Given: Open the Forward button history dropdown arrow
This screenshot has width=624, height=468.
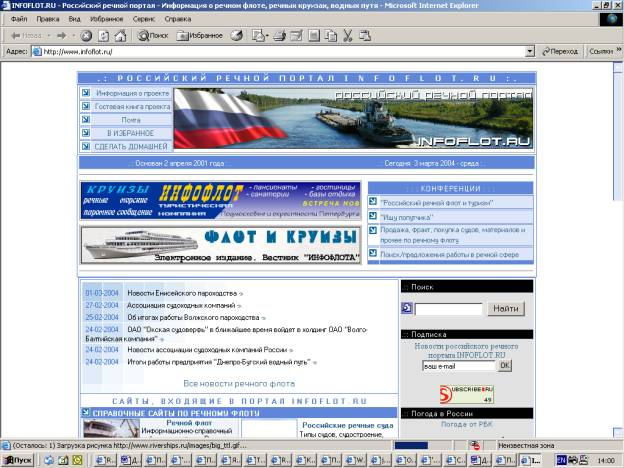Looking at the screenshot, I should [x=74, y=36].
